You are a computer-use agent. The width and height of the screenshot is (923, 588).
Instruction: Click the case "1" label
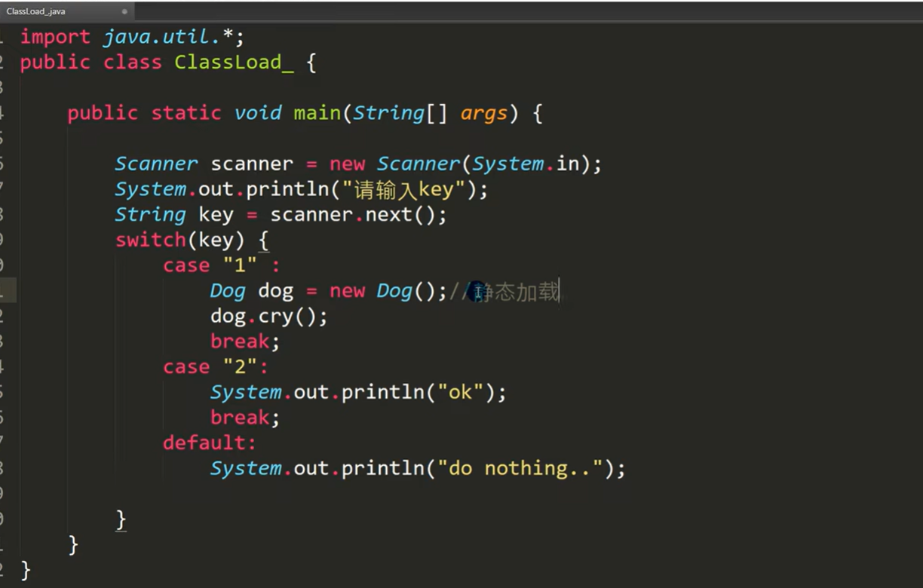(222, 265)
